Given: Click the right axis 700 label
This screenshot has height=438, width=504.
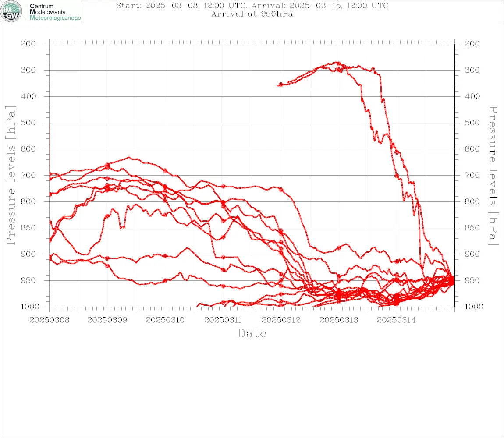Looking at the screenshot, I should tap(472, 176).
